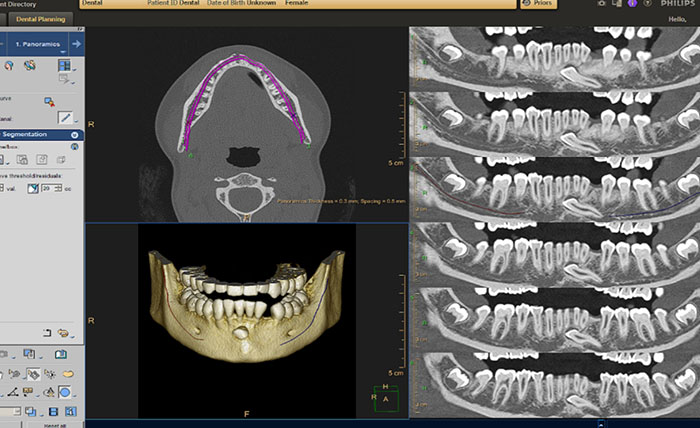Click the axial CT slice viewport
The width and height of the screenshot is (700, 428).
[247, 125]
